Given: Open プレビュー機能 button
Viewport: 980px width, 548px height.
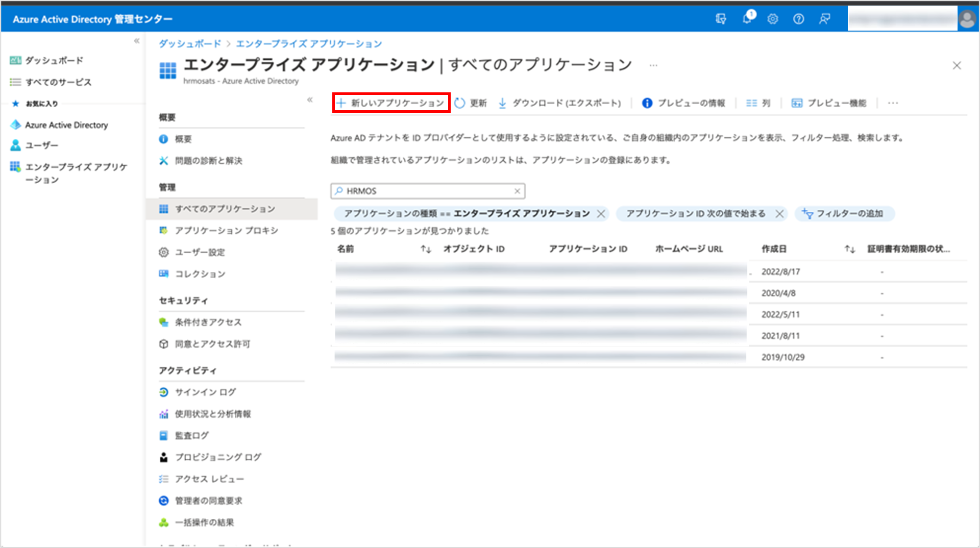Looking at the screenshot, I should (829, 103).
